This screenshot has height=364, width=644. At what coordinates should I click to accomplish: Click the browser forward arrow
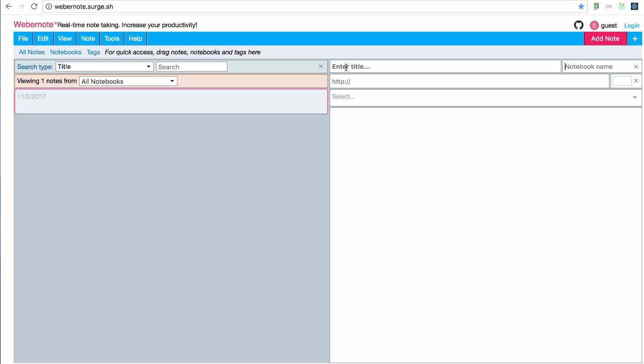tap(21, 6)
